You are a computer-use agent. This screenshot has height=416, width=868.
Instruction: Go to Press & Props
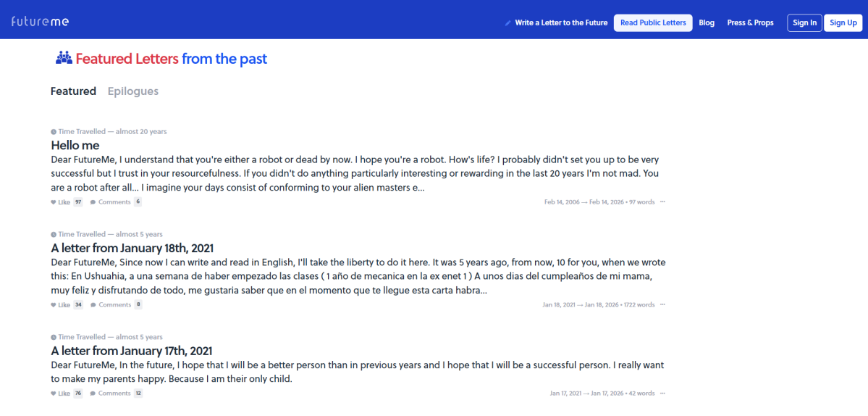pyautogui.click(x=750, y=23)
